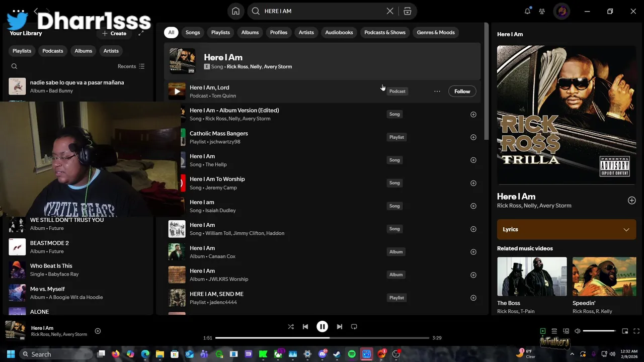Image resolution: width=644 pixels, height=362 pixels.
Task: Play the Here I Am, Lord podcast
Action: (x=177, y=92)
